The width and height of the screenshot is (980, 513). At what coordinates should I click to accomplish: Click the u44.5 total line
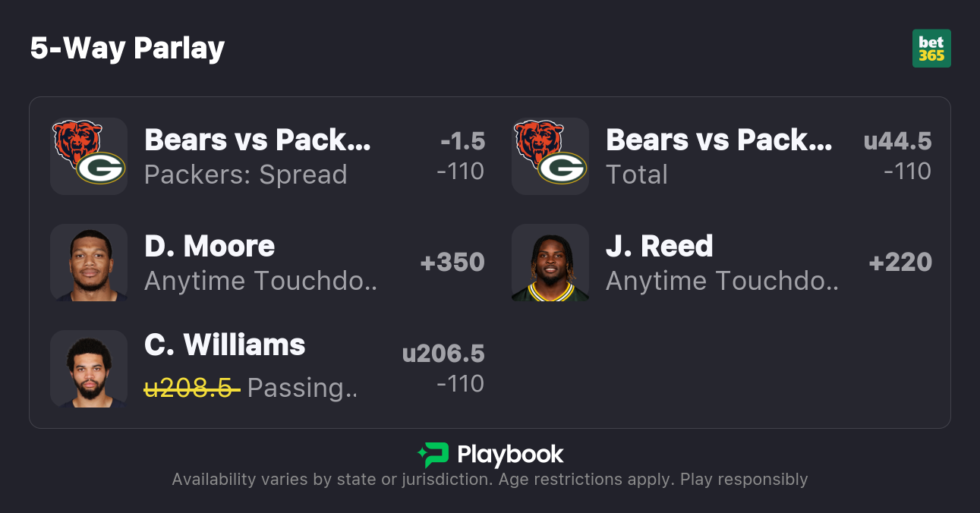897,141
